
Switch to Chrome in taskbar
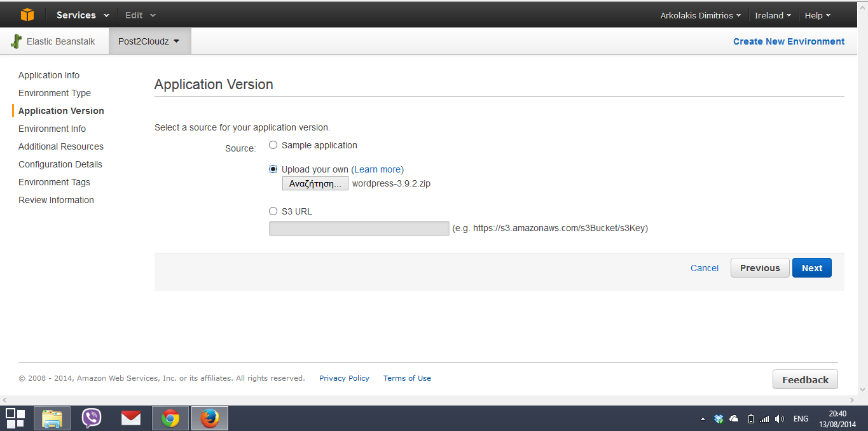tap(170, 418)
